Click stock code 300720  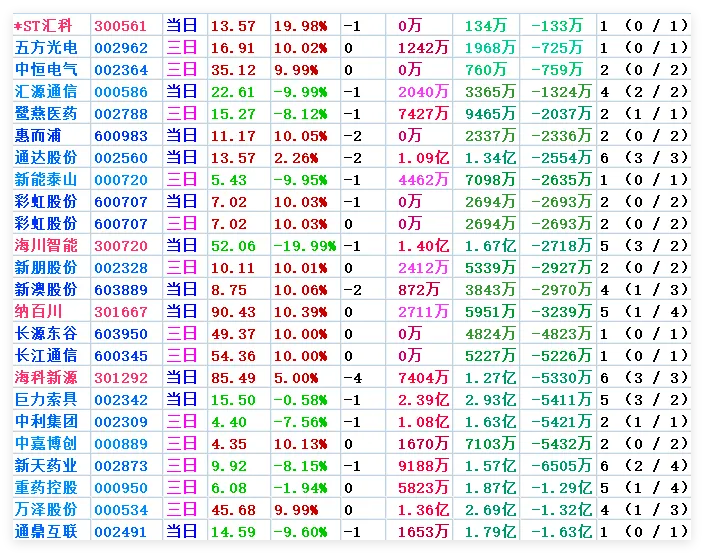[x=121, y=246]
